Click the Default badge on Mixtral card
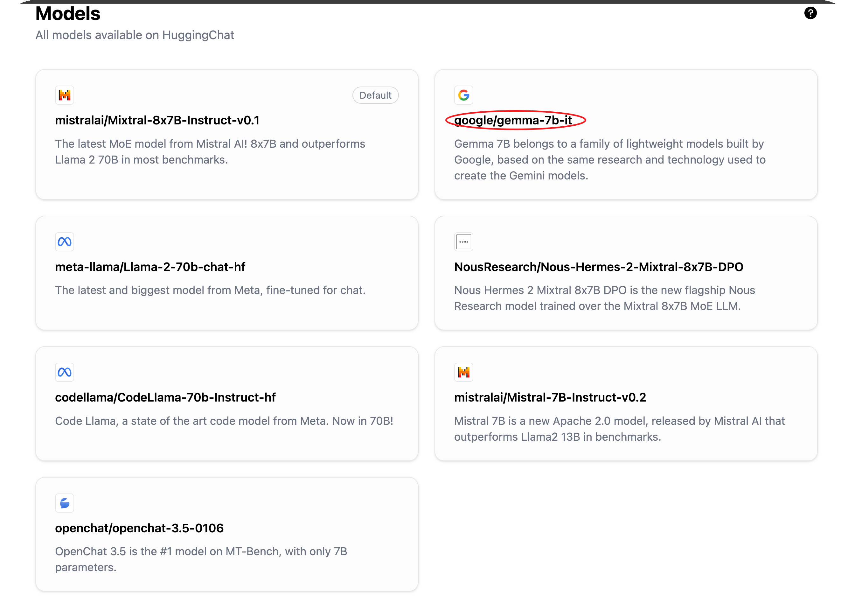855x616 pixels. coord(375,95)
